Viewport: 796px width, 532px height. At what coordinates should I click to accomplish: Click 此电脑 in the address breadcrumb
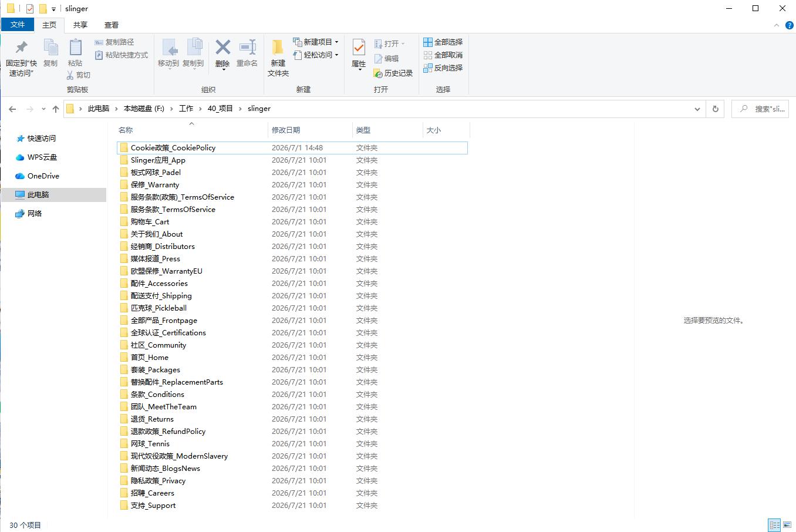[99, 109]
